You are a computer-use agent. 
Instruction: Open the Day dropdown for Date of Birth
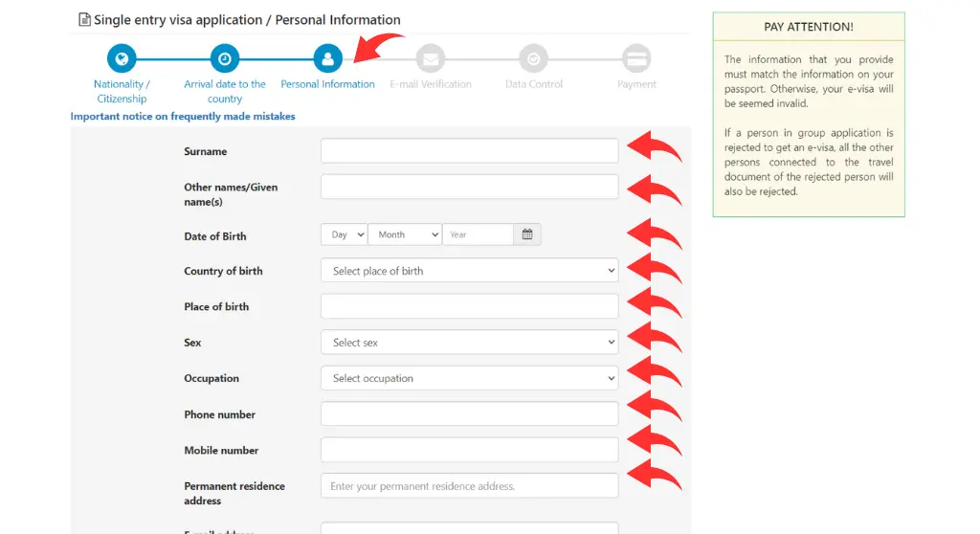click(345, 234)
